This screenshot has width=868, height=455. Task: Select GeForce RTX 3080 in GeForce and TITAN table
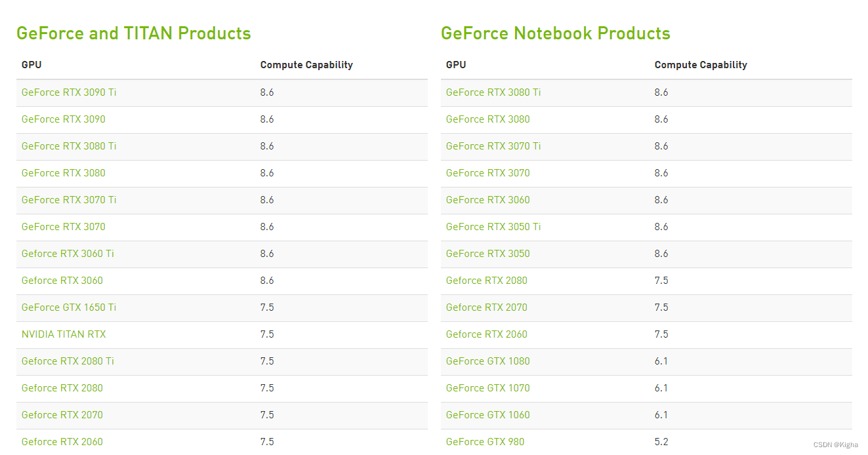coord(64,173)
